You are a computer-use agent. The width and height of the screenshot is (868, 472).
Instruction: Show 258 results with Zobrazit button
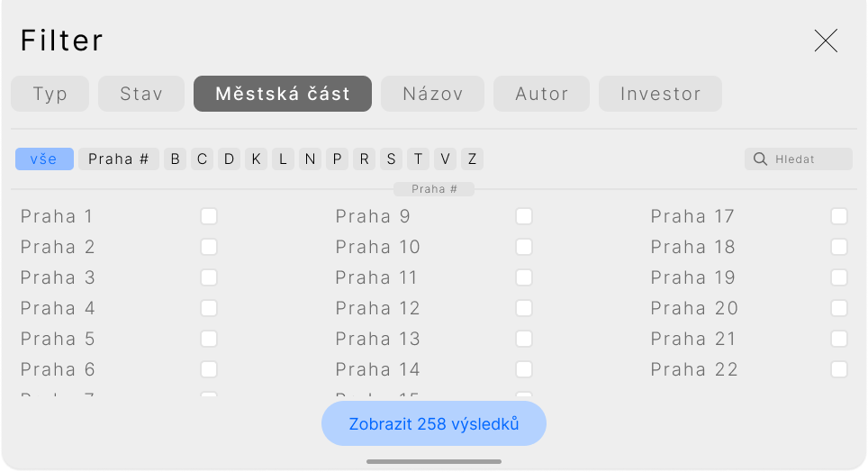pyautogui.click(x=433, y=423)
